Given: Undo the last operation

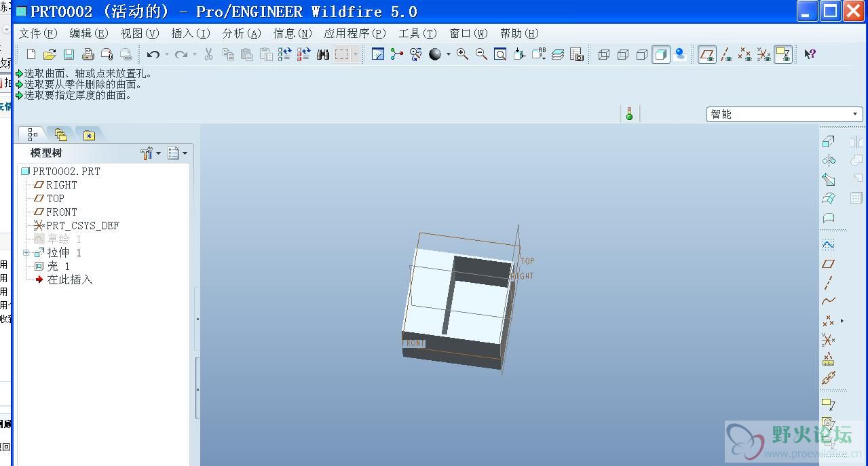Looking at the screenshot, I should (x=153, y=54).
